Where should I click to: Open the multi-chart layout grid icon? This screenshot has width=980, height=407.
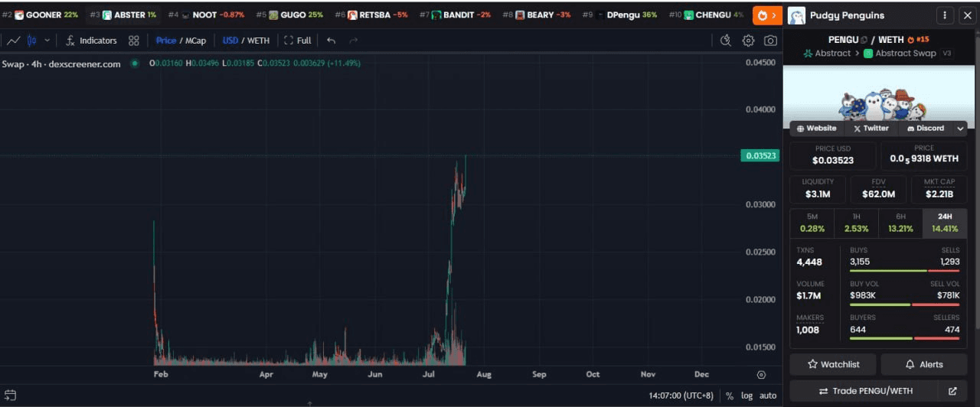tap(134, 41)
